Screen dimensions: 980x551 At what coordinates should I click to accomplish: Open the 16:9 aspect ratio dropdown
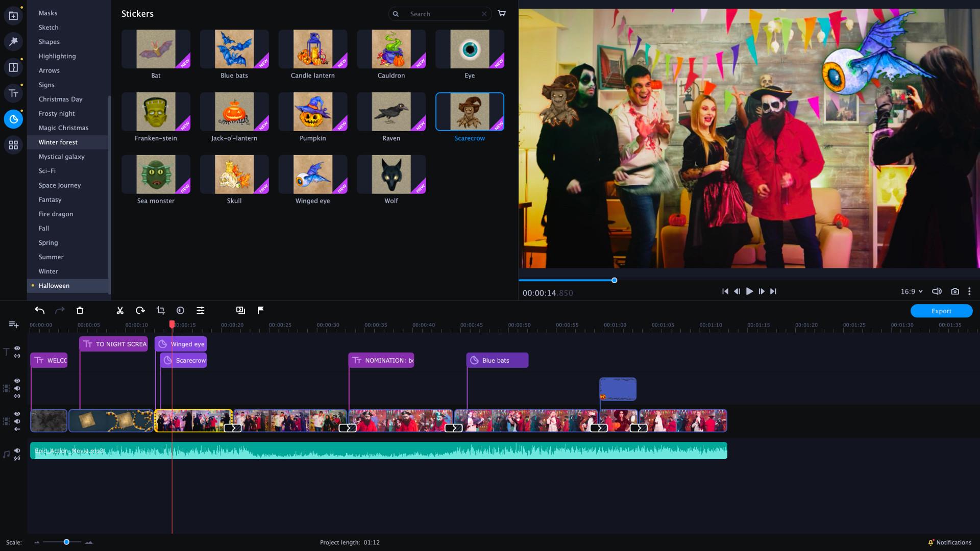[x=912, y=291]
